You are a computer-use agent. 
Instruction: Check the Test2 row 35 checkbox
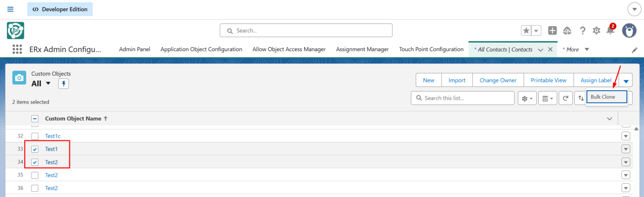[35, 175]
